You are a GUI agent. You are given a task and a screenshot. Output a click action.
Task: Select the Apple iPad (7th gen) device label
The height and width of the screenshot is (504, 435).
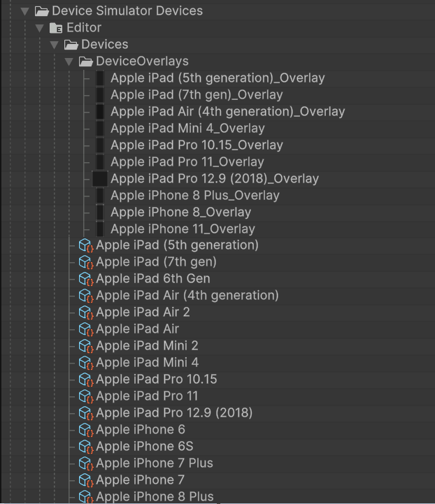point(156,262)
